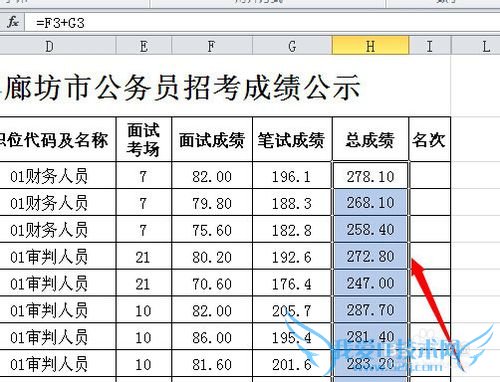Viewport: 500px width, 382px height.
Task: Click empty 名次 cell beside 278.10
Action: 430,176
